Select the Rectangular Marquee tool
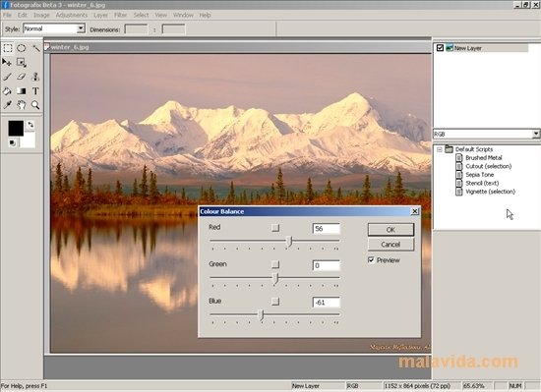The height and width of the screenshot is (392, 541). click(8, 48)
